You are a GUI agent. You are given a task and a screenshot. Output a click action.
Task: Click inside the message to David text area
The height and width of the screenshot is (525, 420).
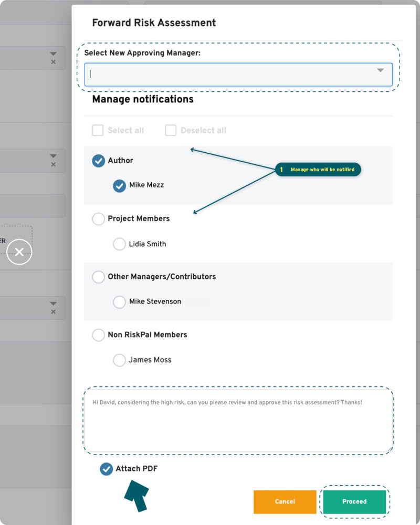(239, 420)
